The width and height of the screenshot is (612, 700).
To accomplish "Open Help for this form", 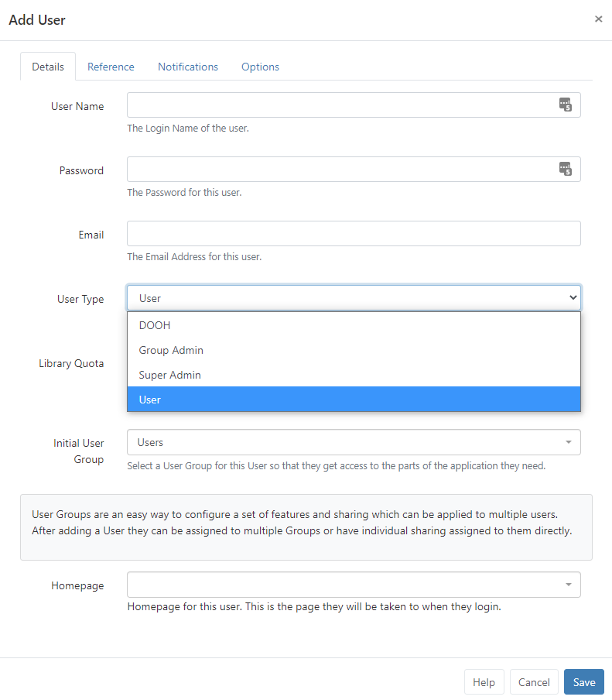I will [484, 682].
